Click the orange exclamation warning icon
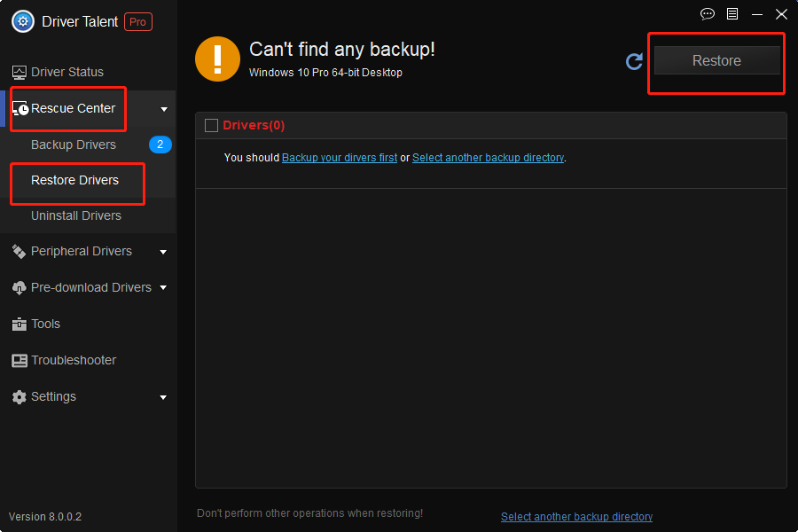 [218, 59]
